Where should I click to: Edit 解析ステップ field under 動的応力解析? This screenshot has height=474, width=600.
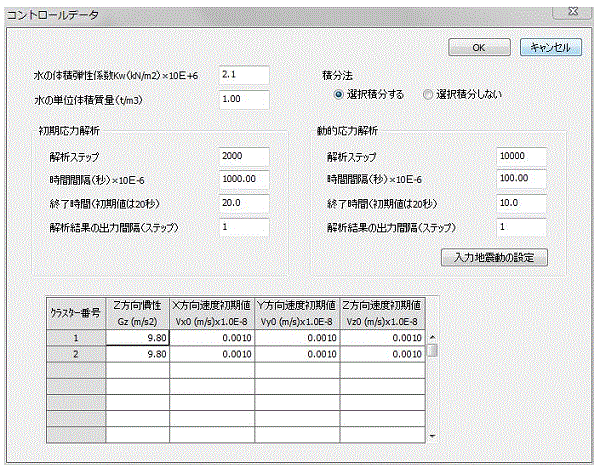[x=522, y=156]
